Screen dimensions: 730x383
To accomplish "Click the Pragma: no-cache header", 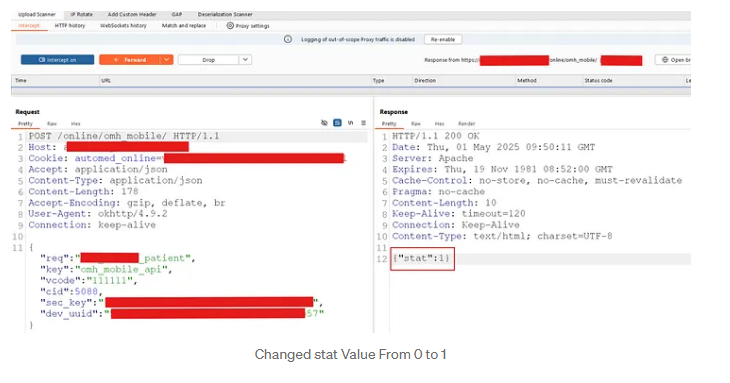I will [x=438, y=192].
